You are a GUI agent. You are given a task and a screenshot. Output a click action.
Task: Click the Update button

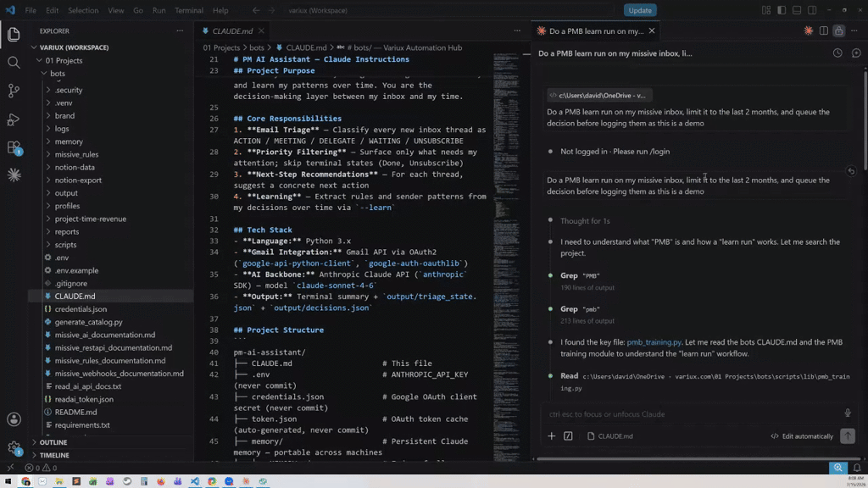click(640, 10)
